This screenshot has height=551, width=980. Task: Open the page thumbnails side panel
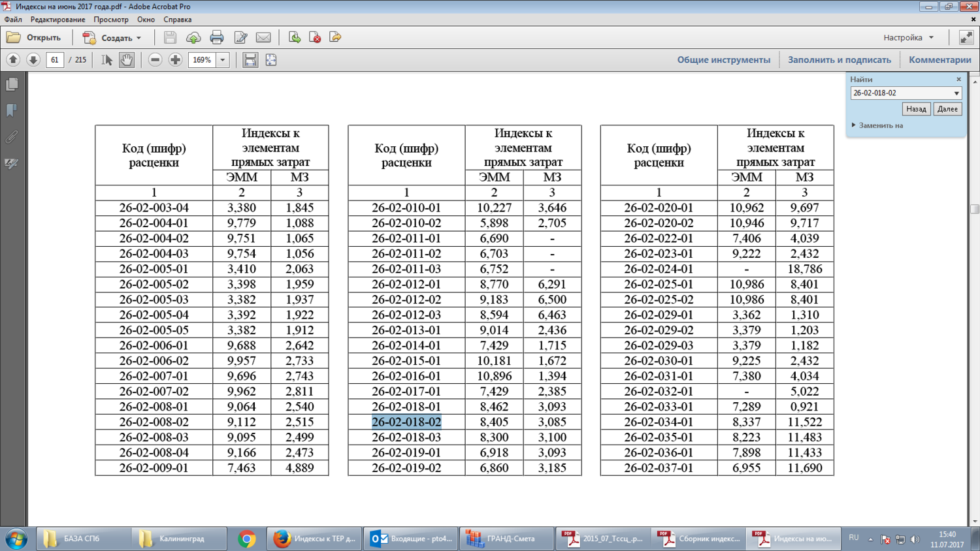12,84
